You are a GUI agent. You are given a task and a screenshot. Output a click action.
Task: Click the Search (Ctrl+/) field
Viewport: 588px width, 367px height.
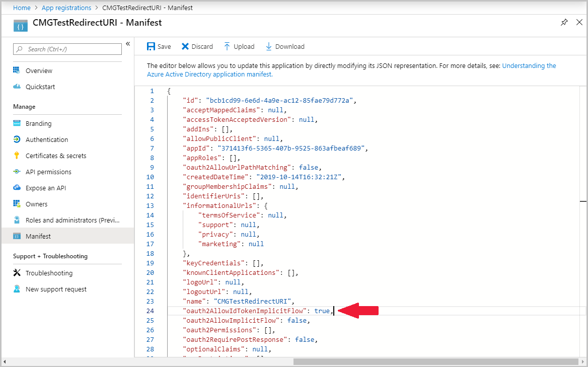coord(67,49)
